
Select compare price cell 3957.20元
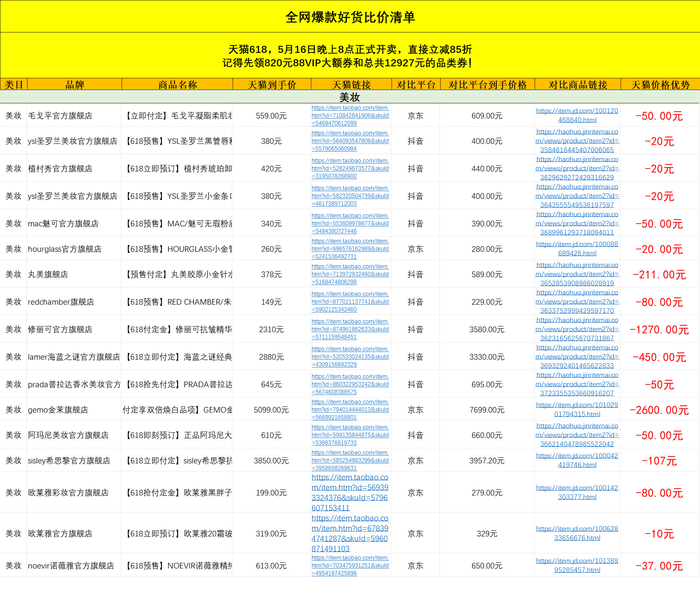487,461
